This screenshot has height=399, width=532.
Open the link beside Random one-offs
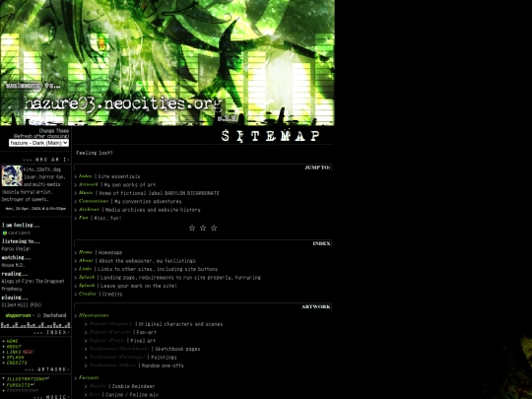click(x=112, y=366)
